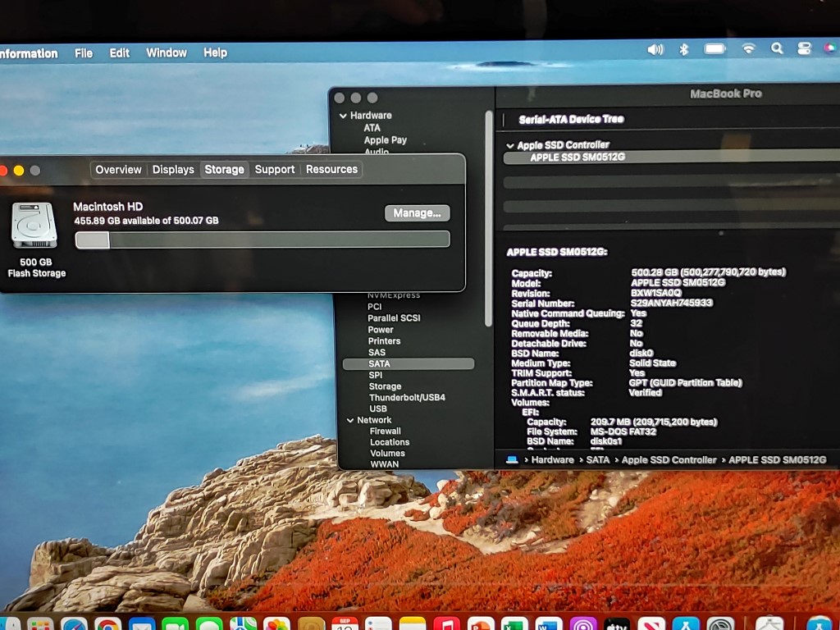Image resolution: width=840 pixels, height=630 pixels.
Task: Open PowerPoint from the Dock
Action: pyautogui.click(x=481, y=624)
